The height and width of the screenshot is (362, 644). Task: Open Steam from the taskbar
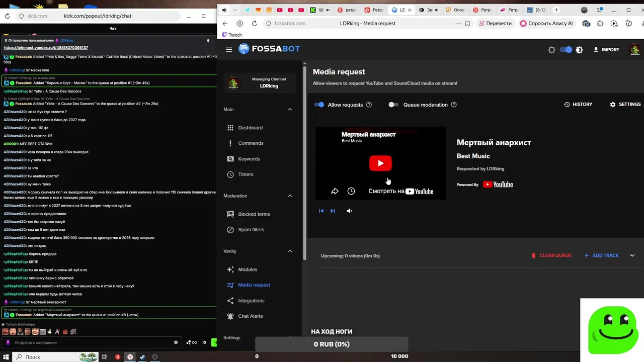142,357
